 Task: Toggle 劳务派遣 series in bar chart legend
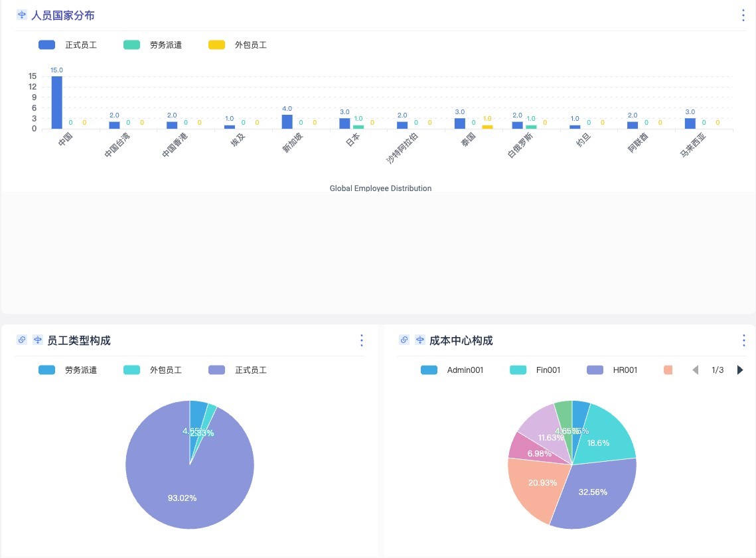153,45
